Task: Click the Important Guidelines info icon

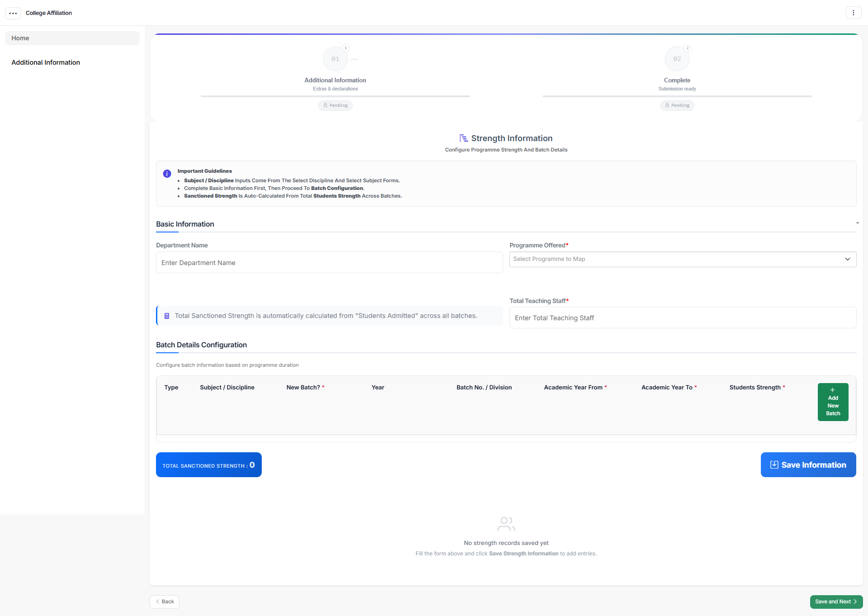Action: (x=167, y=174)
